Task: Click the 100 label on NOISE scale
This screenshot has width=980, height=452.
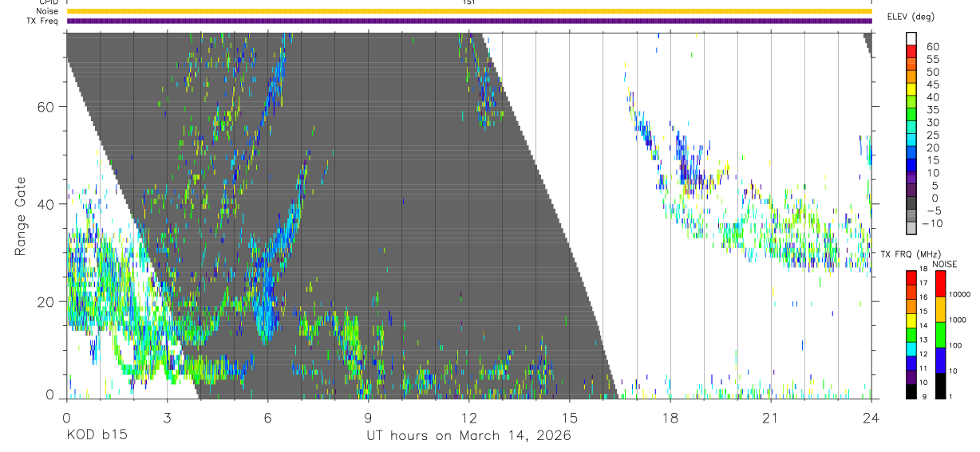Action: pos(956,345)
